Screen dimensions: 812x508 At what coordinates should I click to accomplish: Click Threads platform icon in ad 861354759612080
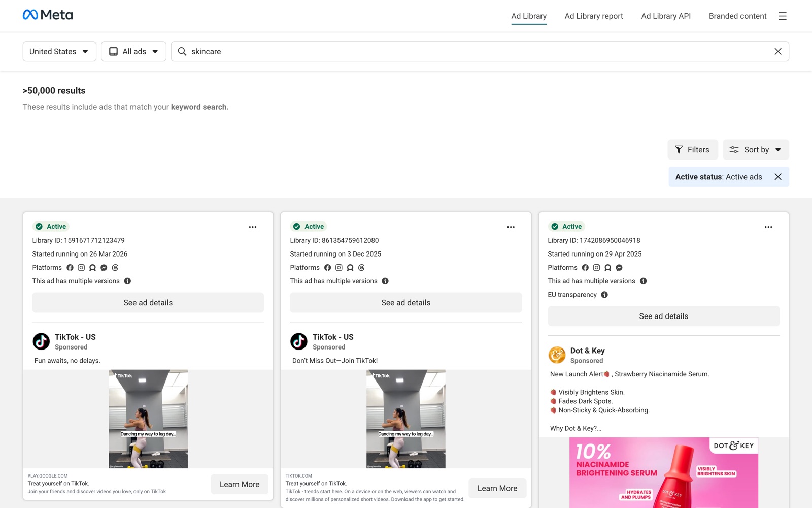361,268
